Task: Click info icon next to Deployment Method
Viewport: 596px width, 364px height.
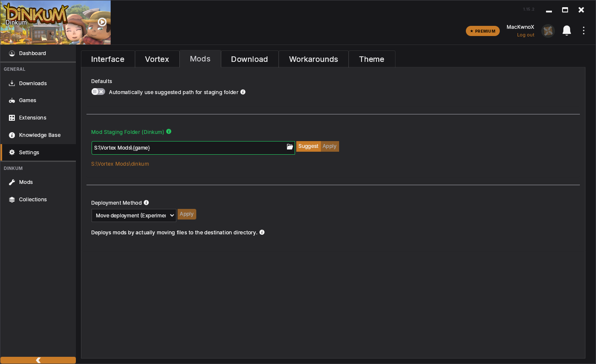Action: 146,203
